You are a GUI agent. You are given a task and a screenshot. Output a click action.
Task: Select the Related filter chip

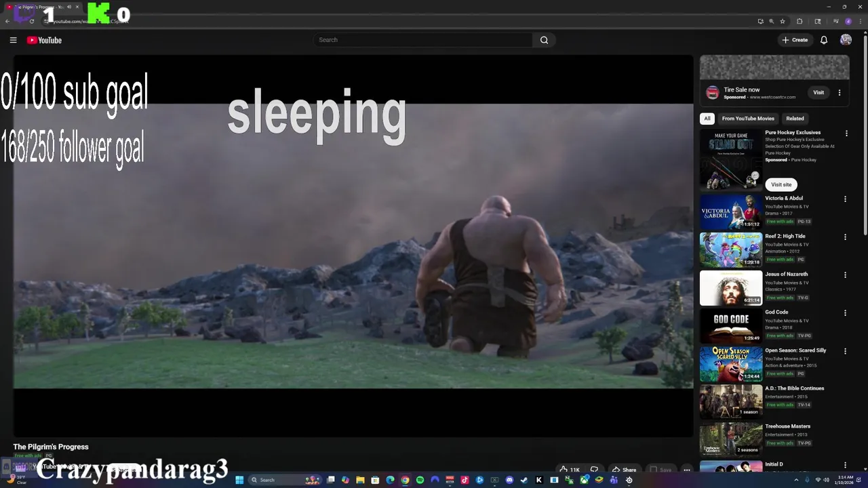(x=795, y=119)
